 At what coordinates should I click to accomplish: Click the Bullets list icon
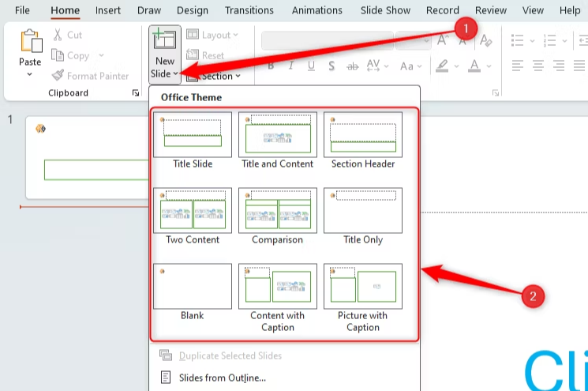click(518, 40)
